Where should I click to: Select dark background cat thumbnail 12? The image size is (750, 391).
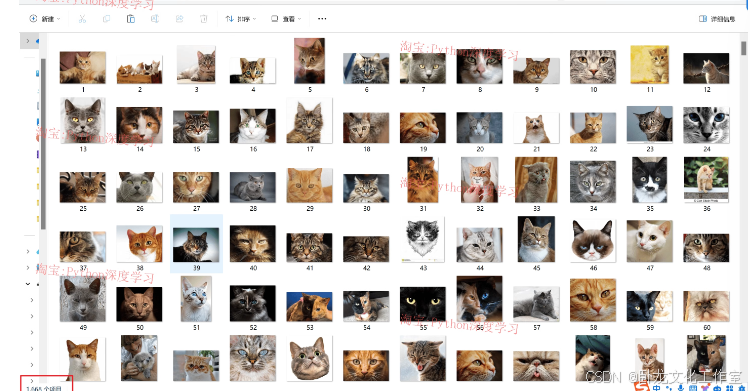(x=706, y=68)
